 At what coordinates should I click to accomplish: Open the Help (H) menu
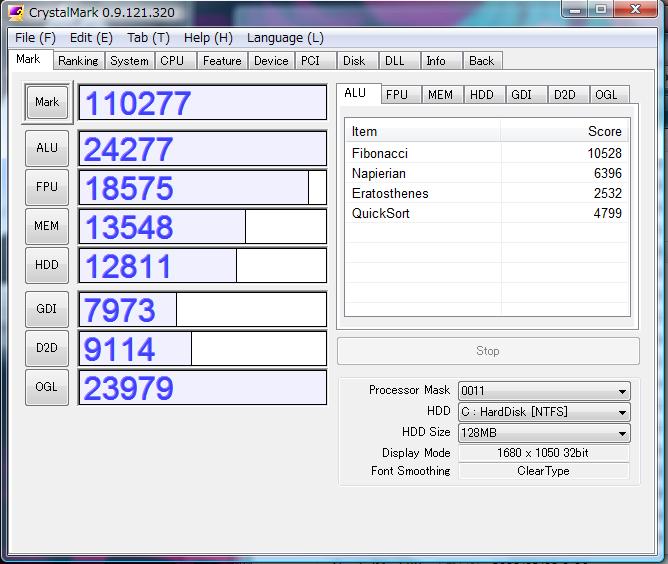[x=208, y=38]
